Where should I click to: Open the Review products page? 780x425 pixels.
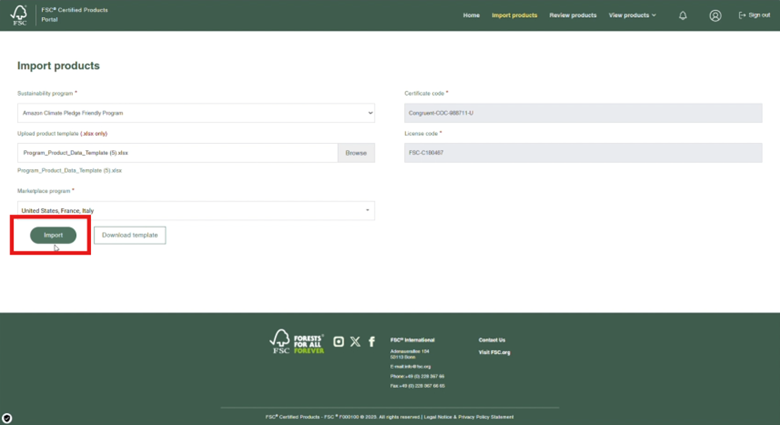pyautogui.click(x=573, y=15)
